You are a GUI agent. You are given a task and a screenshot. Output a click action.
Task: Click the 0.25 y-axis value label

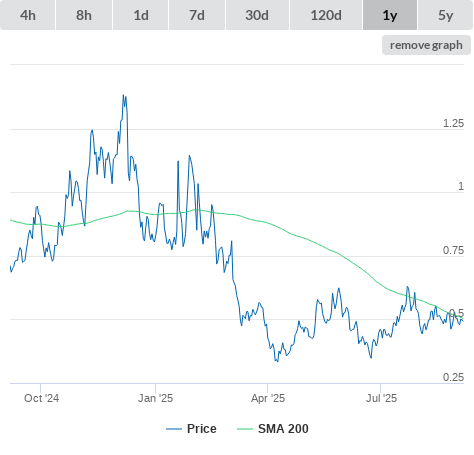tap(453, 377)
